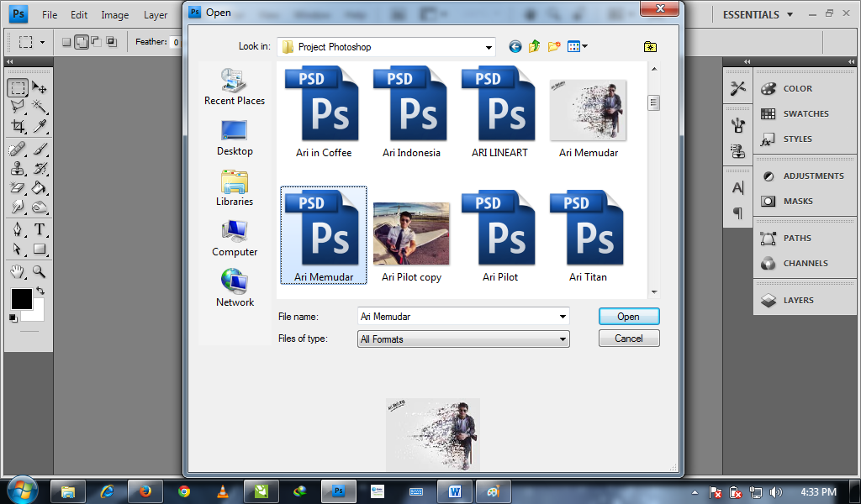Select the Magic Wand tool
This screenshot has width=861, height=504.
point(39,106)
